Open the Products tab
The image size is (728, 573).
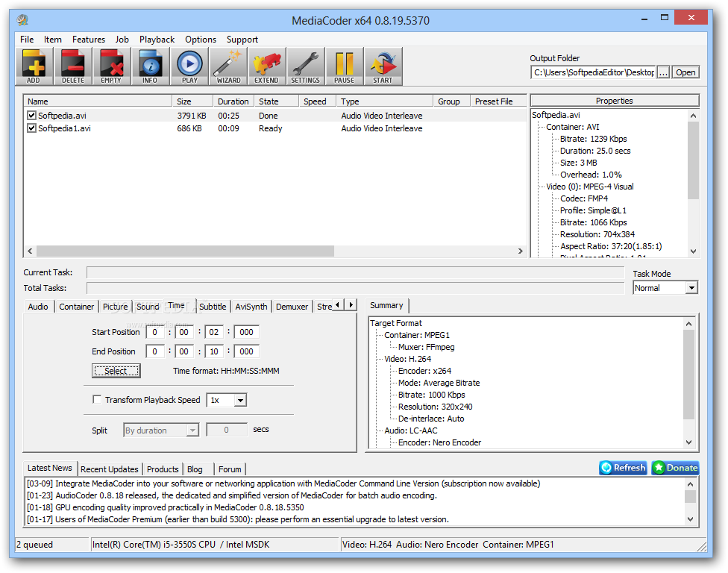point(163,469)
